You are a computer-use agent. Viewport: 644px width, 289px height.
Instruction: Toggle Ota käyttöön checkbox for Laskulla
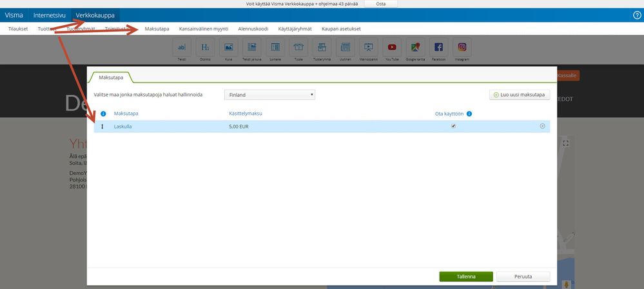[x=453, y=126]
